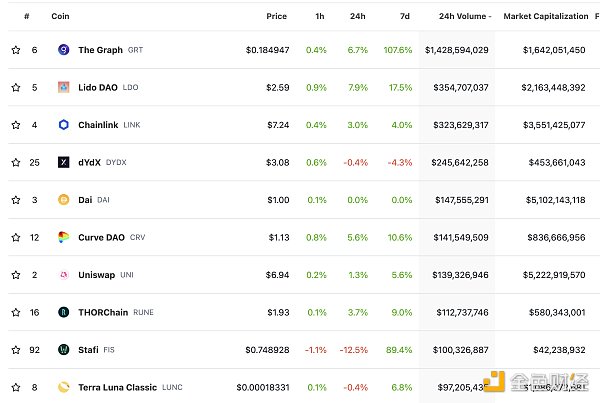Screen dimensions: 600x403
Task: Open the Chainlink coin link
Action: (98, 125)
